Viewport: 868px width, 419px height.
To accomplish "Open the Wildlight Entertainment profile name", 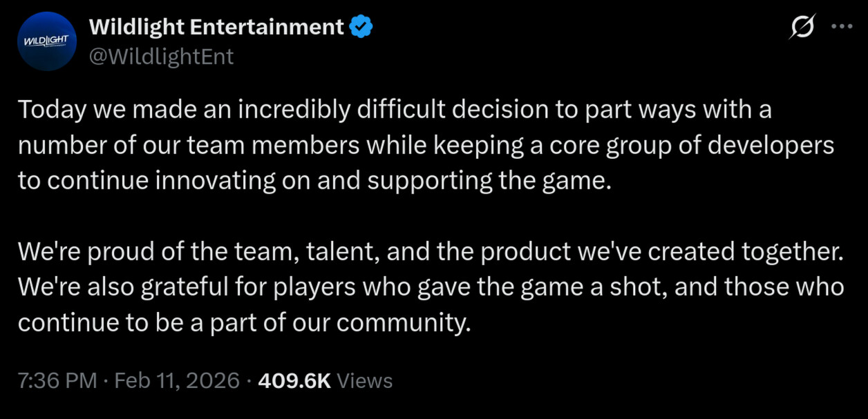I will (216, 26).
